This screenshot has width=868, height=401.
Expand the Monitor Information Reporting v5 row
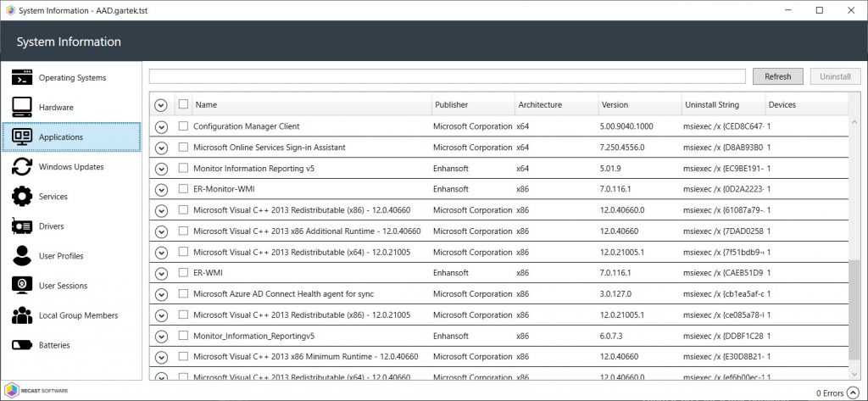click(161, 169)
